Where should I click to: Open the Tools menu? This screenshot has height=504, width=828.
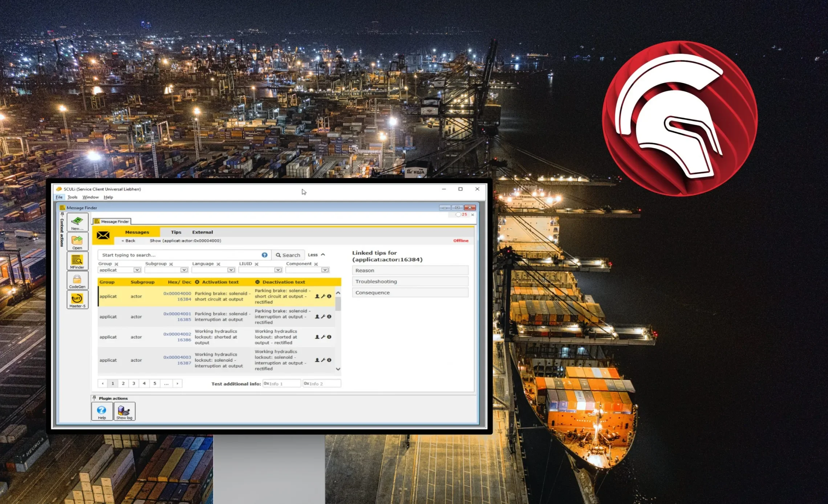click(72, 197)
